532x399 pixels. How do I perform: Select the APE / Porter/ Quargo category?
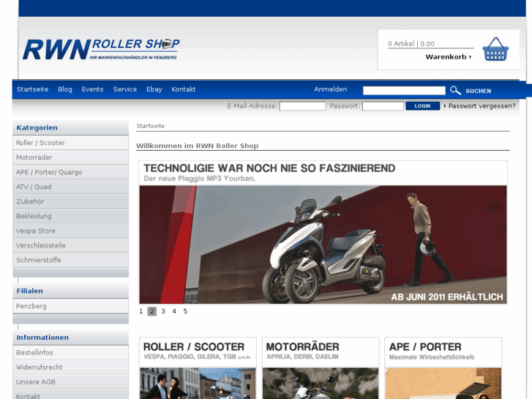[x=70, y=172]
